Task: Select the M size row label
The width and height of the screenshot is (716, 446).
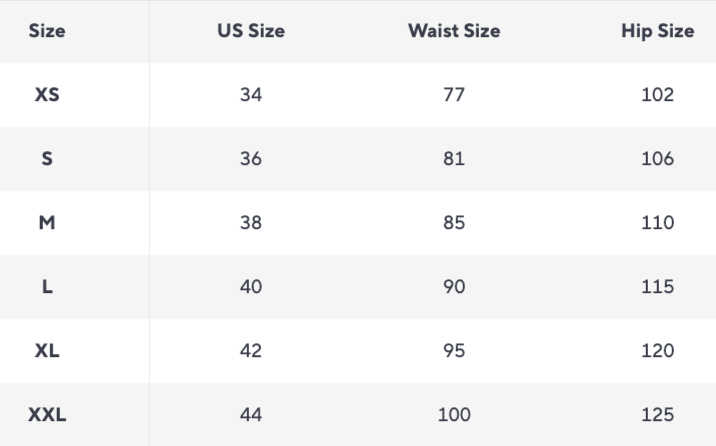Action: [47, 223]
